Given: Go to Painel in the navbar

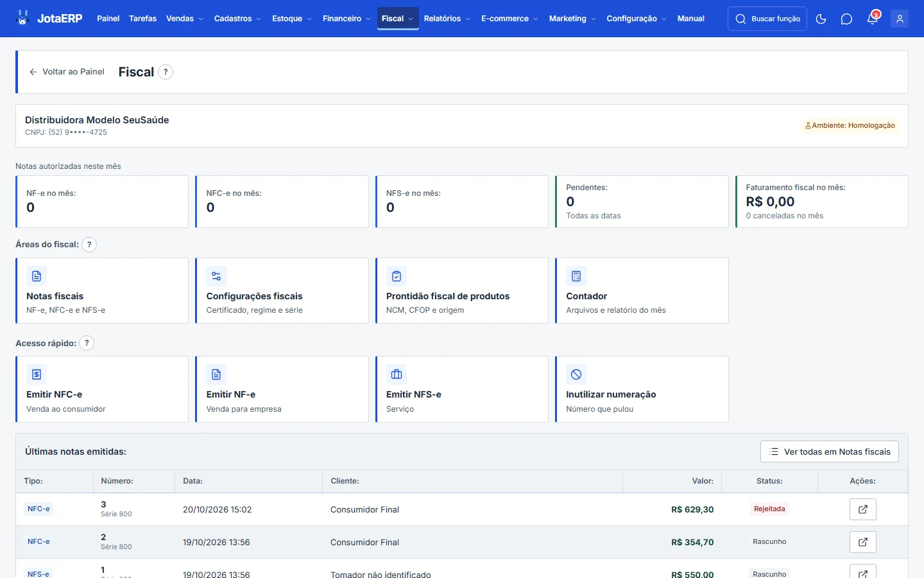Looking at the screenshot, I should [x=108, y=19].
